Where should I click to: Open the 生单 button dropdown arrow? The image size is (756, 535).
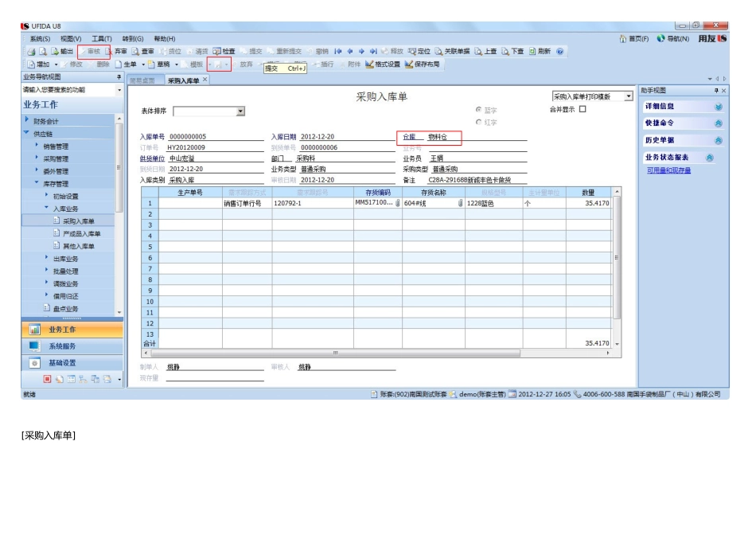point(143,64)
